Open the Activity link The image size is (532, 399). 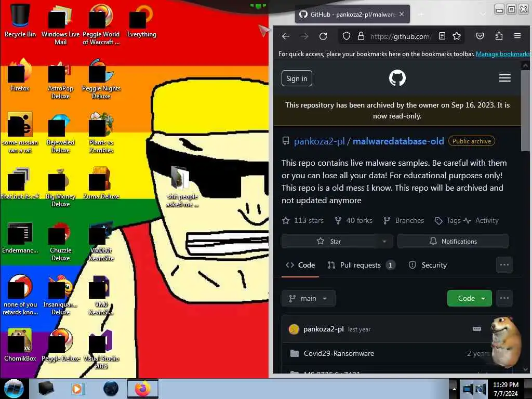(x=481, y=220)
